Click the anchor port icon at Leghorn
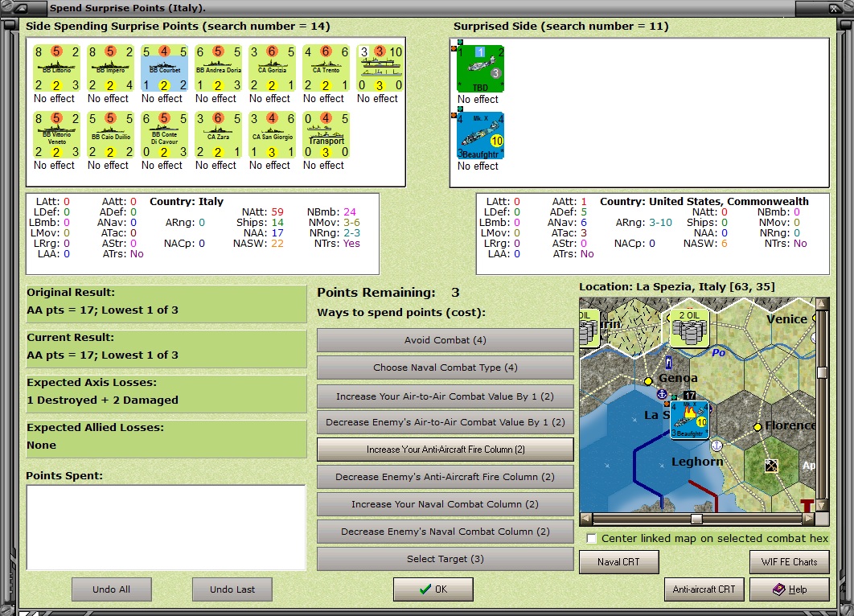 (x=716, y=446)
